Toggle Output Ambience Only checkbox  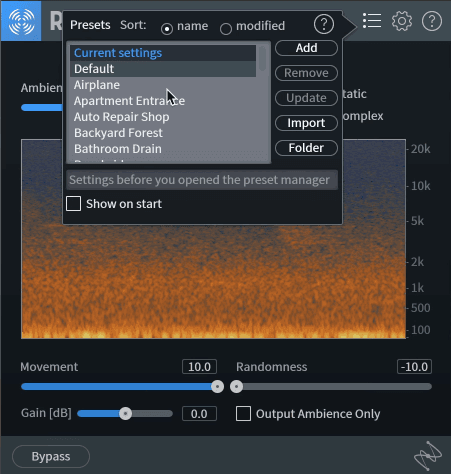pos(243,413)
